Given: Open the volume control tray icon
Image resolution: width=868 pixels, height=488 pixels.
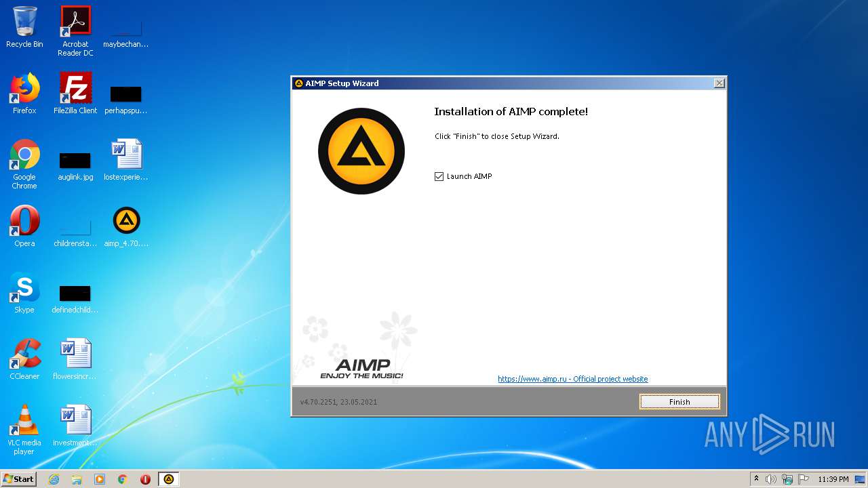Looking at the screenshot, I should 771,479.
